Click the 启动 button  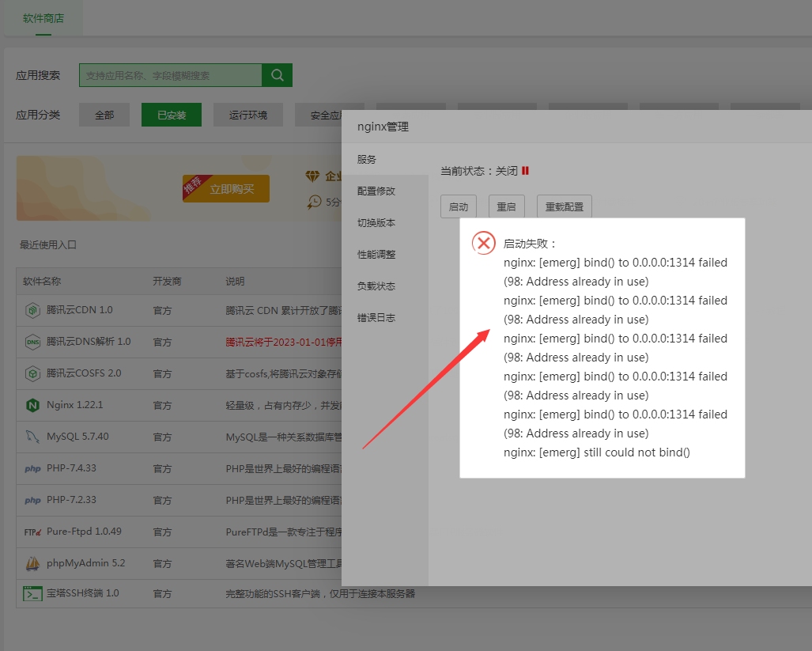pos(459,206)
